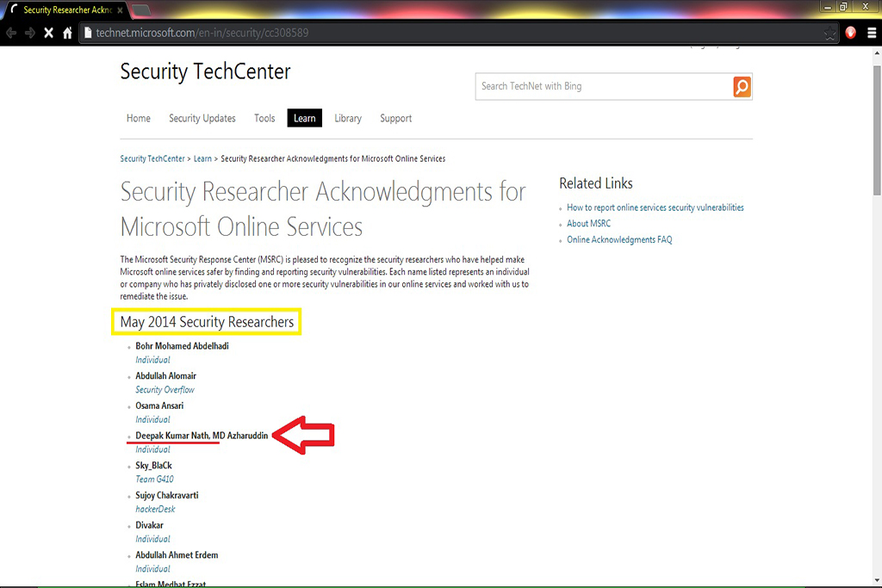Click the hackerDesk affiliation link
This screenshot has height=588, width=882.
[155, 509]
